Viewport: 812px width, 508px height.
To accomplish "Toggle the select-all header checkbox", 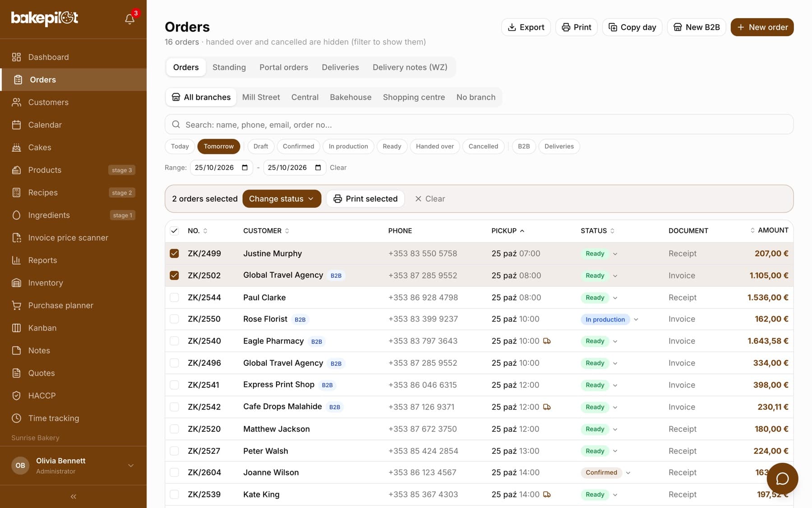I will point(174,231).
